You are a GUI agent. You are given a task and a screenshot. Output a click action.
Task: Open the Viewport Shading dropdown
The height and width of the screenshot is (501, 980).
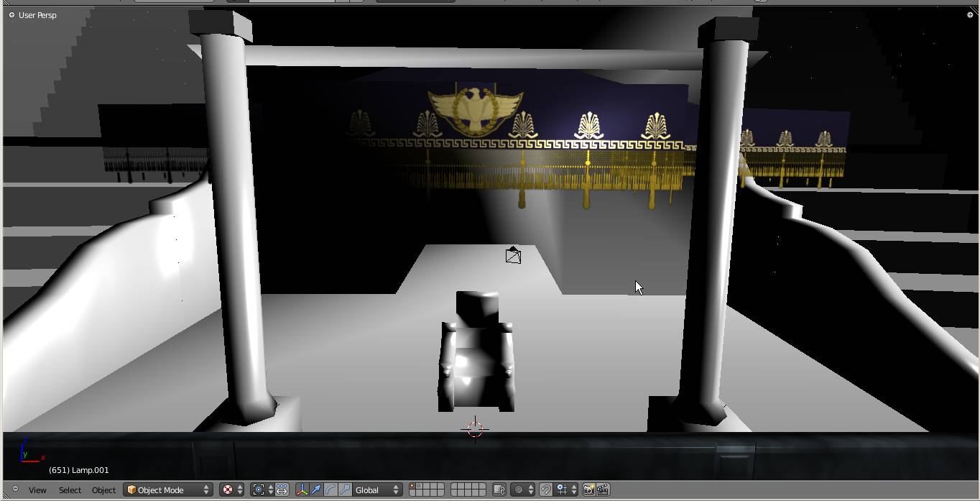(x=231, y=489)
